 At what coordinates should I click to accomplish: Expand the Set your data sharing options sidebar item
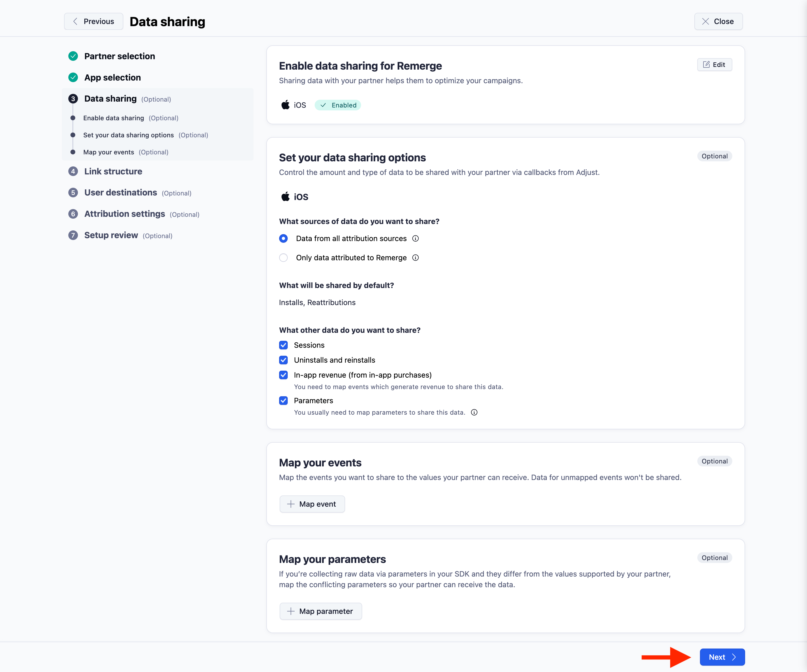coord(128,135)
